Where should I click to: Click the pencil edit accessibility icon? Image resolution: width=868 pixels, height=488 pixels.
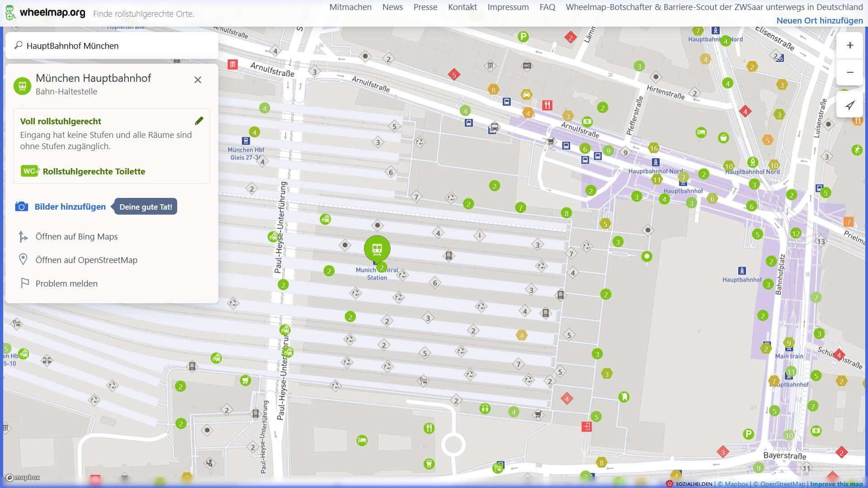[x=199, y=121]
